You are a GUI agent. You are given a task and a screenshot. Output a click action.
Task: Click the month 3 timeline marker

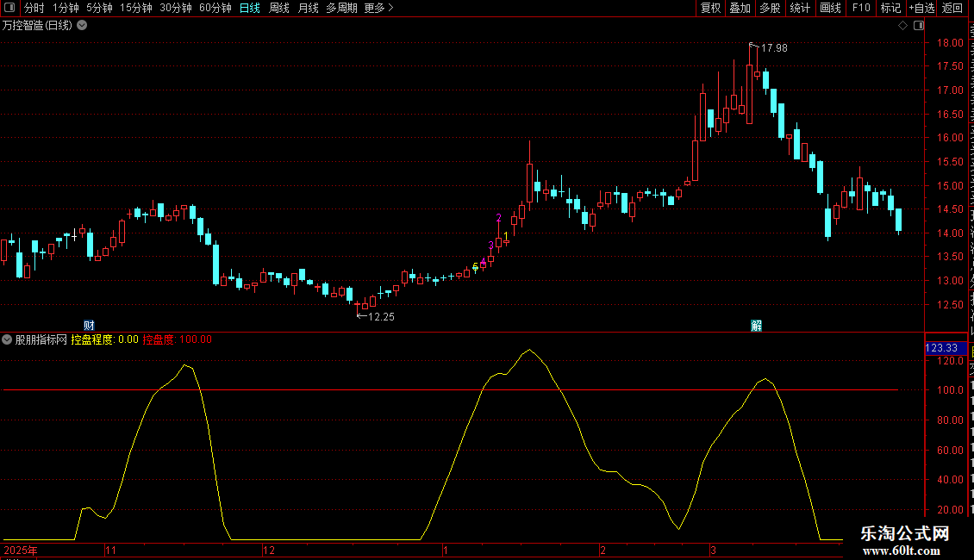tap(713, 550)
